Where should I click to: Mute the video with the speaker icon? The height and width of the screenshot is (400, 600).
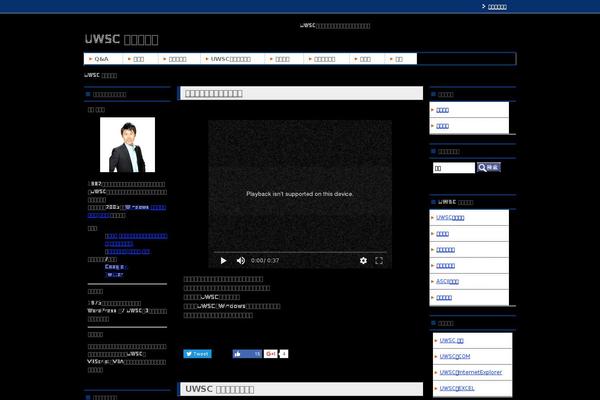coord(238,260)
